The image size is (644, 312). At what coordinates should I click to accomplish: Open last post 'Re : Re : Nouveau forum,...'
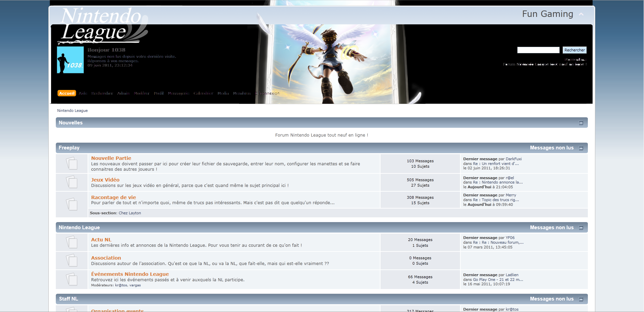498,242
